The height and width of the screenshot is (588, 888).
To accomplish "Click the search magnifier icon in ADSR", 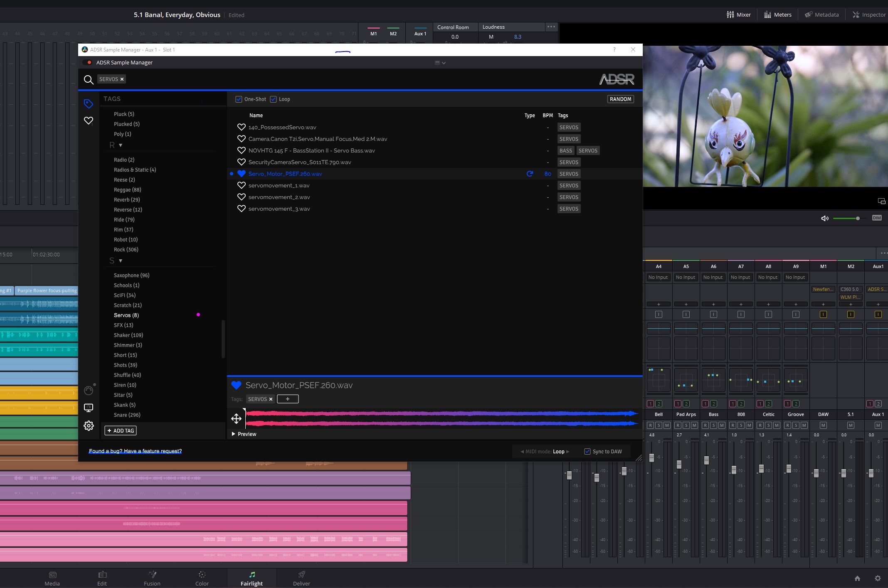I will (89, 79).
